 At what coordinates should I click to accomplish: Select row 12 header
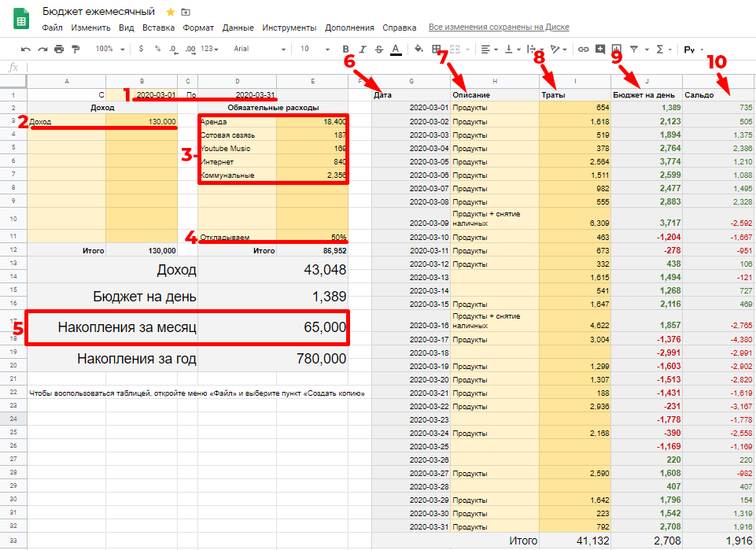pos(13,249)
